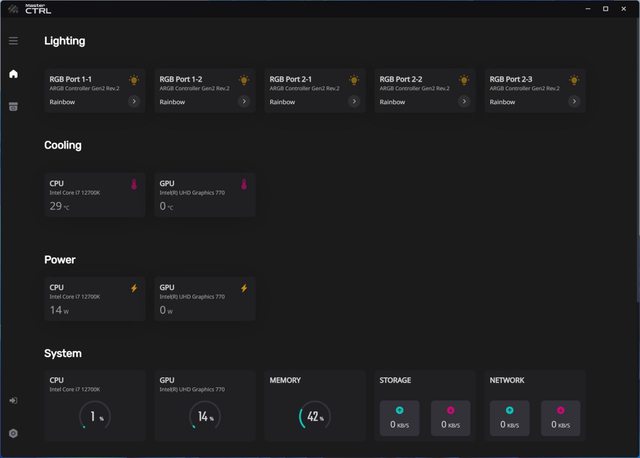Screen dimensions: 640x458
Task: Click the CPU power lightning bolt icon
Action: 134,289
